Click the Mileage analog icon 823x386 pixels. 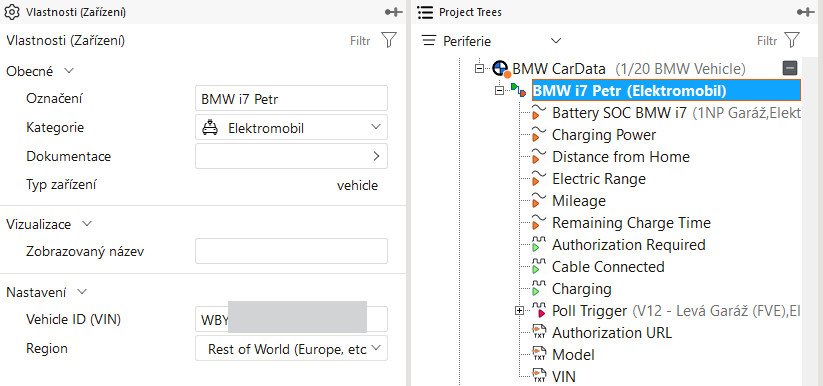click(539, 201)
